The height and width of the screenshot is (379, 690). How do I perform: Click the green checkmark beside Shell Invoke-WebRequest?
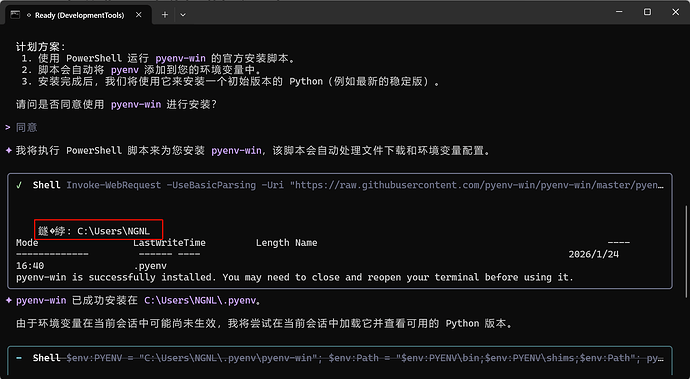tap(19, 185)
